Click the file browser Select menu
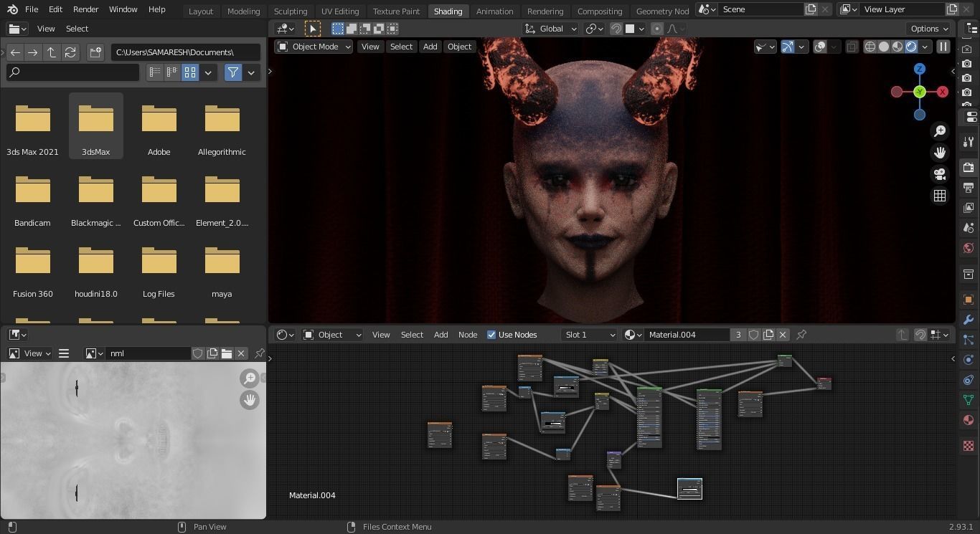980x534 pixels. point(77,29)
